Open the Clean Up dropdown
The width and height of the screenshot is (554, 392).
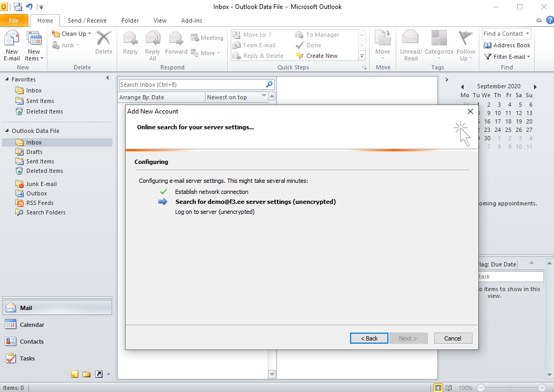pyautogui.click(x=71, y=34)
